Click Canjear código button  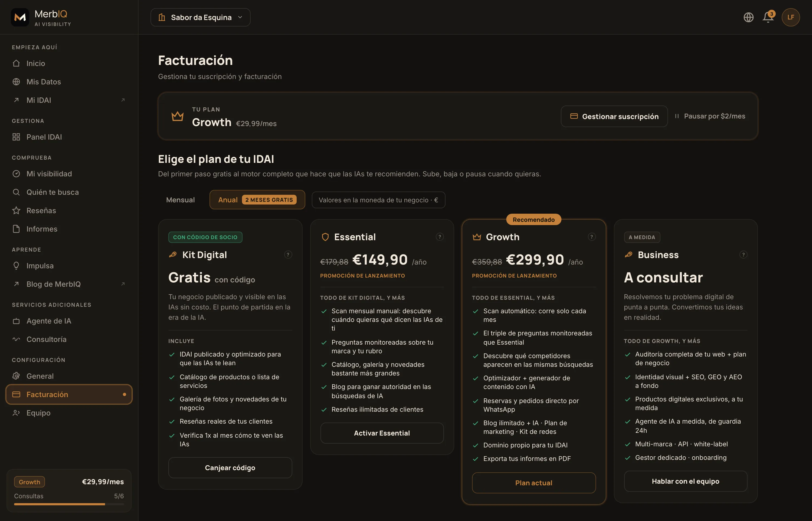(x=230, y=467)
